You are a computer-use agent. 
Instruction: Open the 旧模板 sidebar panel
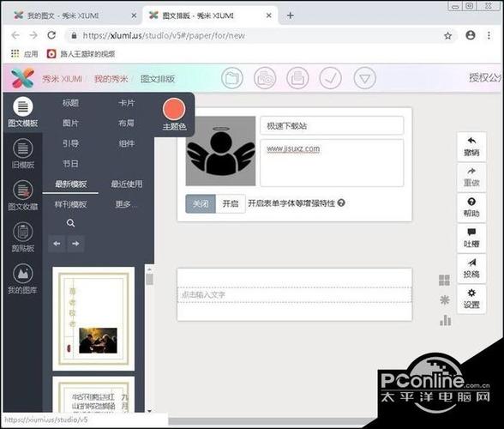click(23, 154)
